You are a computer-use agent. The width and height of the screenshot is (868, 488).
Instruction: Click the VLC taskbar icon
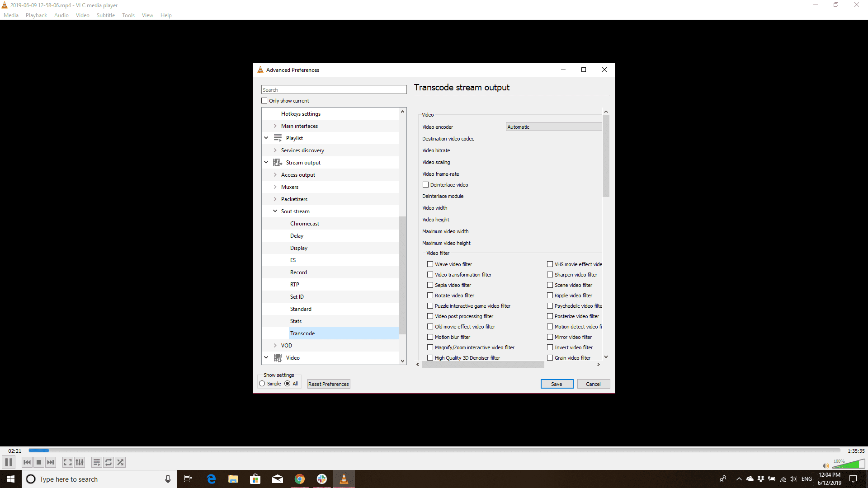(344, 479)
